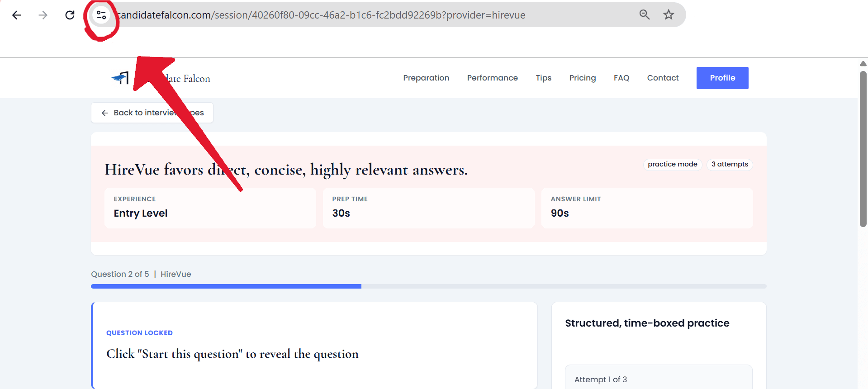Click the browser forward arrow
Screen dimensions: 868x389
pos(43,15)
